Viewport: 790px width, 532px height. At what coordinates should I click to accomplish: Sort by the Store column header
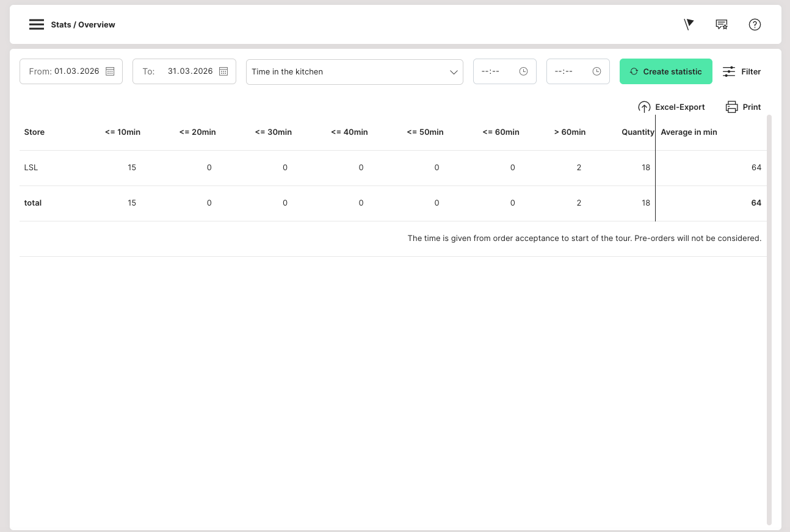coord(34,132)
